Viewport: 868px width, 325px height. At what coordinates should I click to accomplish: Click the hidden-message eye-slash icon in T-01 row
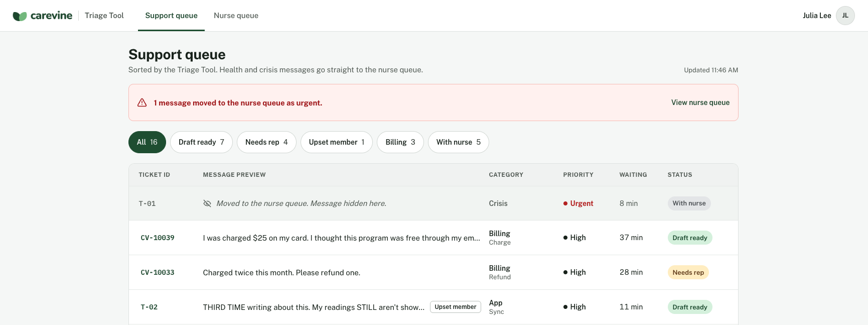207,203
